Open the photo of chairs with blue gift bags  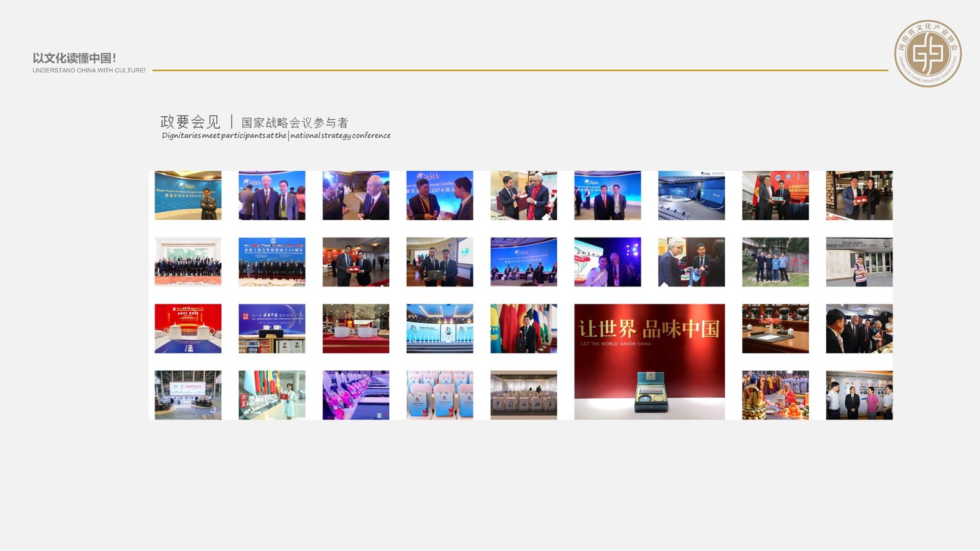[440, 395]
